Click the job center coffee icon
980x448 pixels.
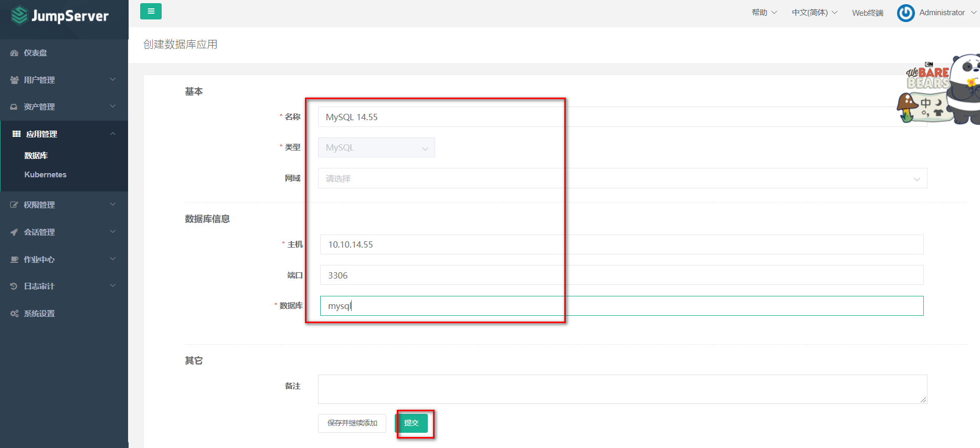(x=14, y=260)
